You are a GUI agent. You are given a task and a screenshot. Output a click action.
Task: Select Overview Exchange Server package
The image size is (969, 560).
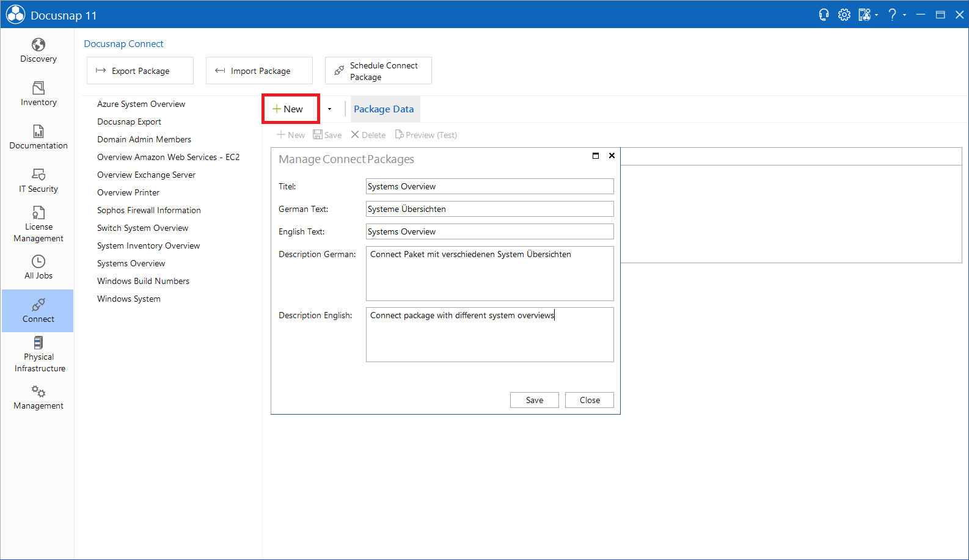pos(146,175)
